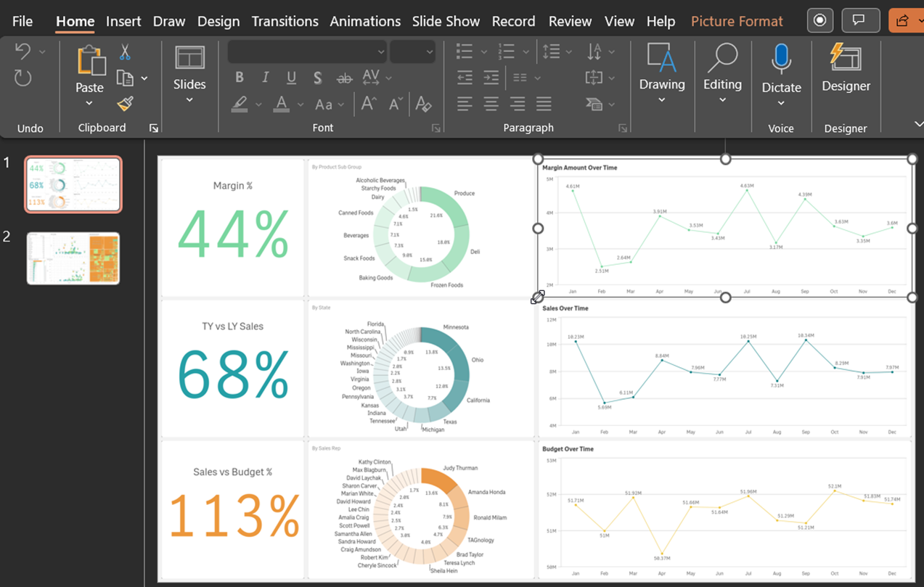The width and height of the screenshot is (924, 587).
Task: Open the Slide Show tab
Action: 446,21
